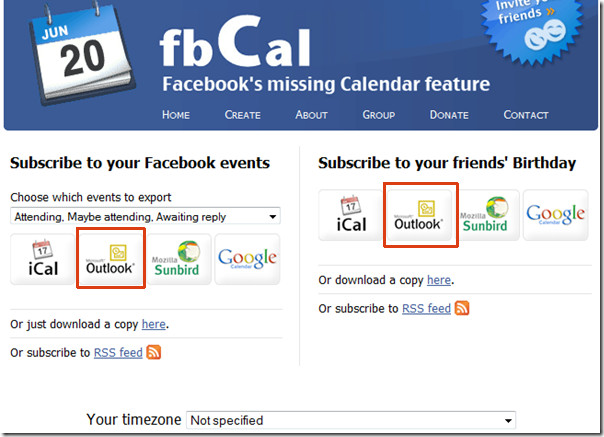Select Outlook icon under Facebook events
Image resolution: width=604 pixels, height=437 pixels.
tap(111, 259)
